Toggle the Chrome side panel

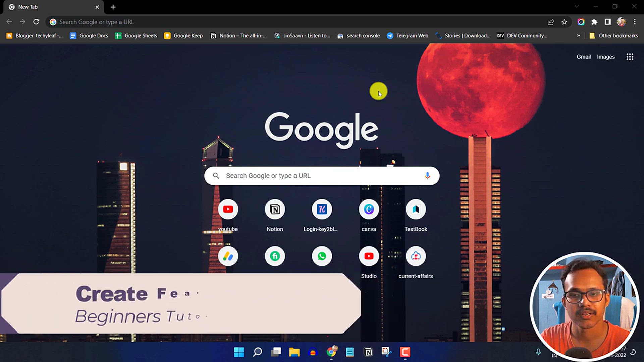pyautogui.click(x=608, y=22)
